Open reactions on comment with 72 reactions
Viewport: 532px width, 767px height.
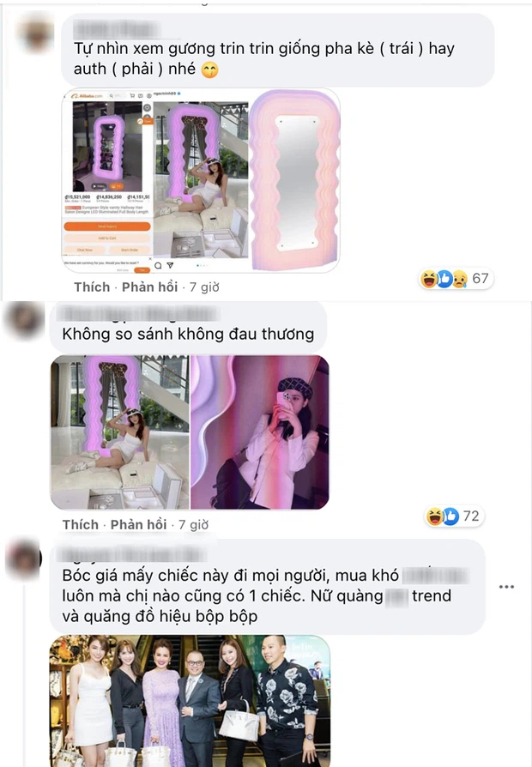453,516
